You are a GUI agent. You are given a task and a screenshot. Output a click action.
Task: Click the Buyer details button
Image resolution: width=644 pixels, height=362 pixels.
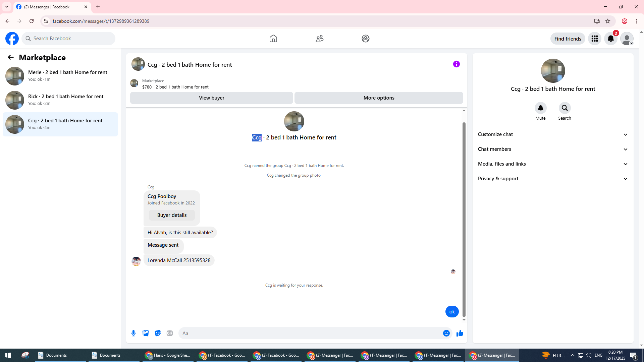[x=172, y=215]
